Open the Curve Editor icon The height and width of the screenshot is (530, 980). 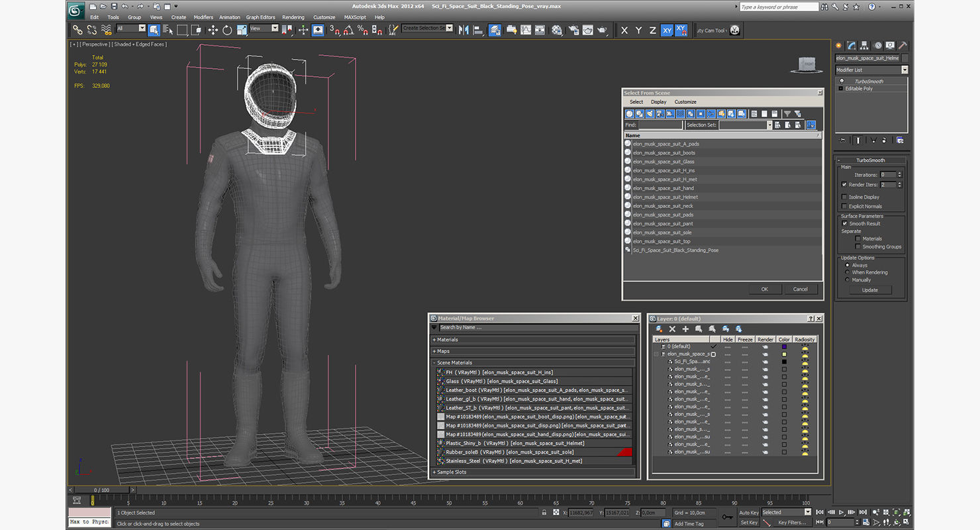pos(526,30)
